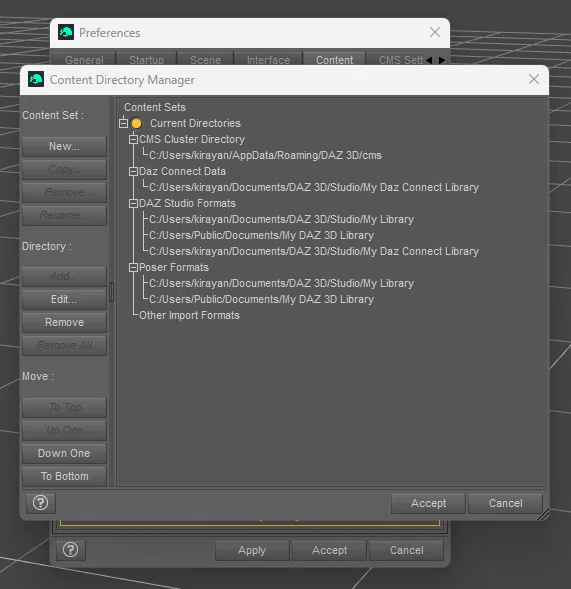
Task: Collapse the Poser Formats node
Action: click(133, 267)
